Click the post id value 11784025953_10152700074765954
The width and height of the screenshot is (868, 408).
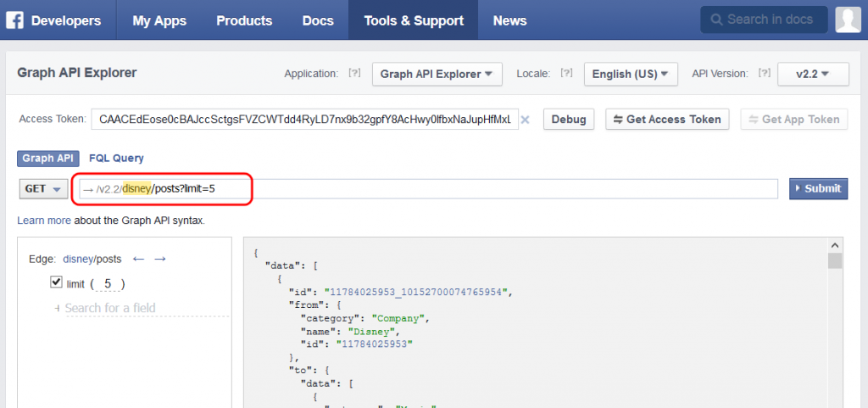coord(415,293)
